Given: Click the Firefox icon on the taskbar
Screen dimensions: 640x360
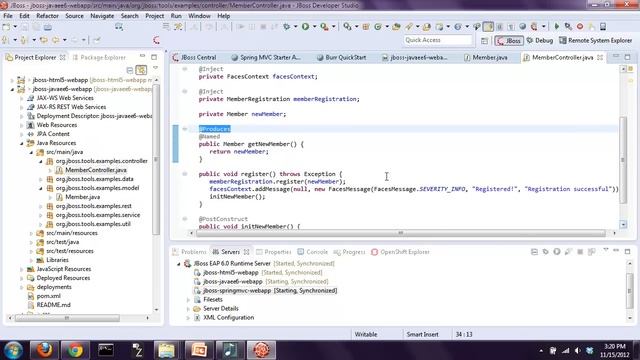Looking at the screenshot, I should (x=44, y=350).
